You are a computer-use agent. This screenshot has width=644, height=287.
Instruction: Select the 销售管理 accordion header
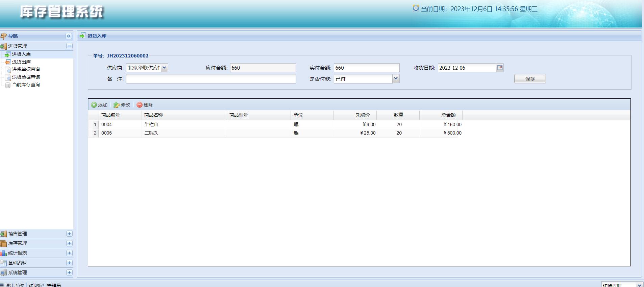36,234
